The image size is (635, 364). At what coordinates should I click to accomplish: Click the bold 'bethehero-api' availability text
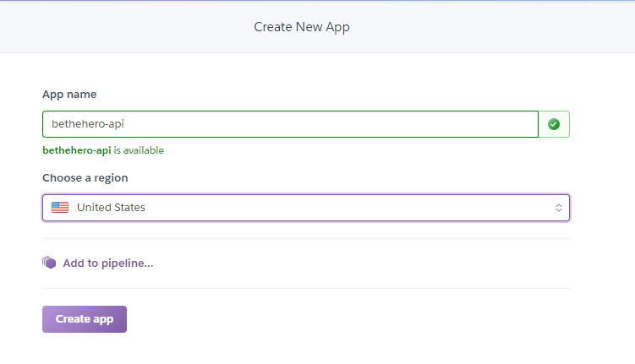[77, 150]
